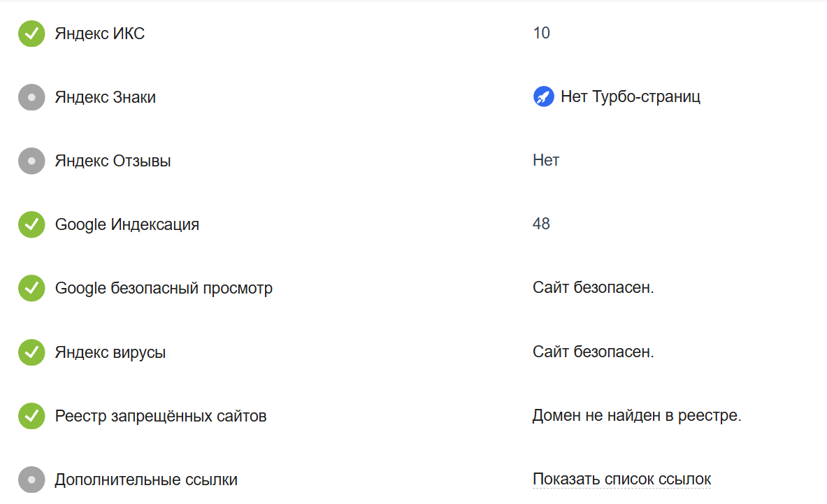Screen dimensions: 827x504
Task: Click the green checkmark beside Реестр запрещённых сайтов
Action: click(x=31, y=416)
